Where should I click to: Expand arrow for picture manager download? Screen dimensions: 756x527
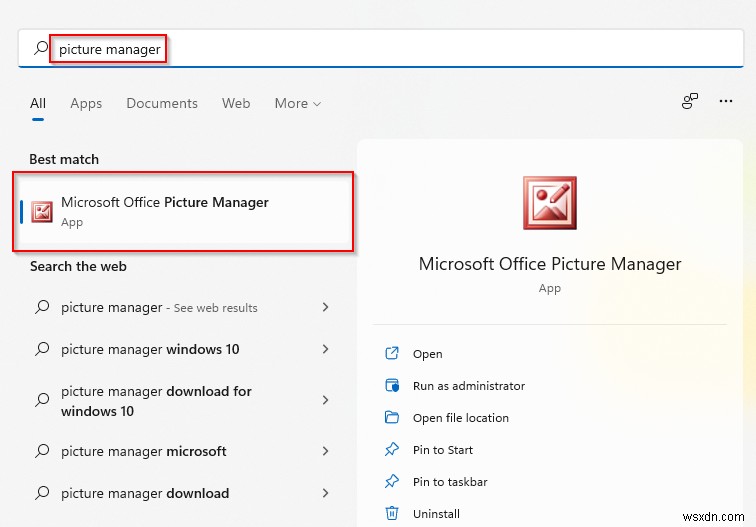point(325,493)
